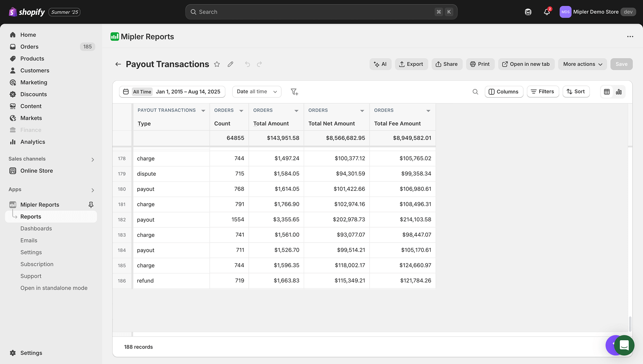Click the Export button
643x364 pixels.
(x=411, y=64)
